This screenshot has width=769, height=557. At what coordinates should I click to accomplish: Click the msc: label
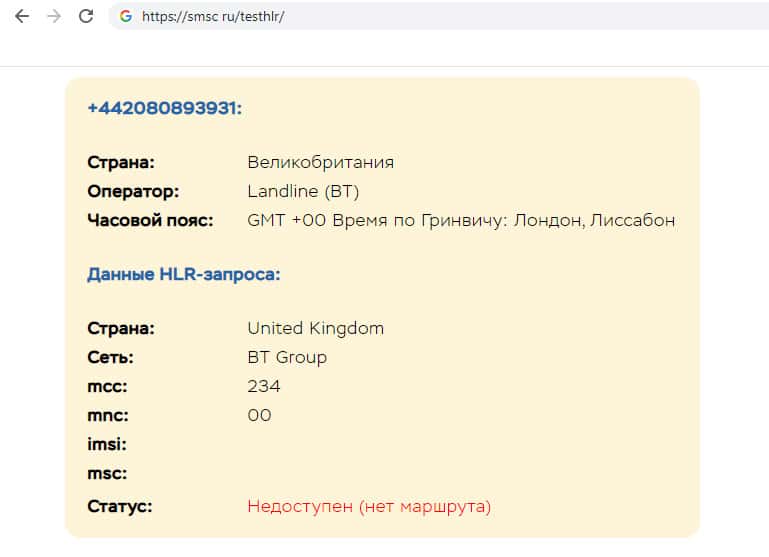pos(107,473)
